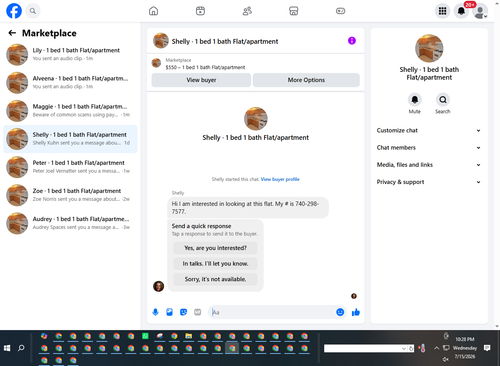Image resolution: width=500 pixels, height=366 pixels.
Task: Open the Windows Start button
Action: coord(7,348)
